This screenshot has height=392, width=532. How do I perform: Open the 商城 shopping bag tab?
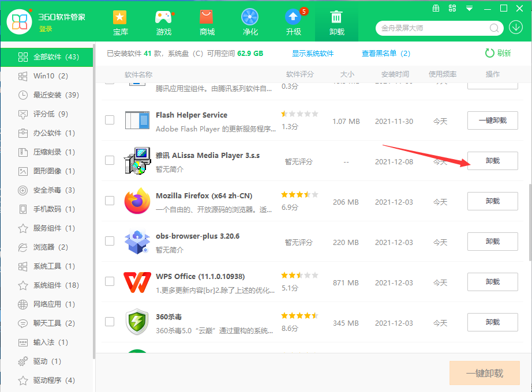tap(207, 23)
